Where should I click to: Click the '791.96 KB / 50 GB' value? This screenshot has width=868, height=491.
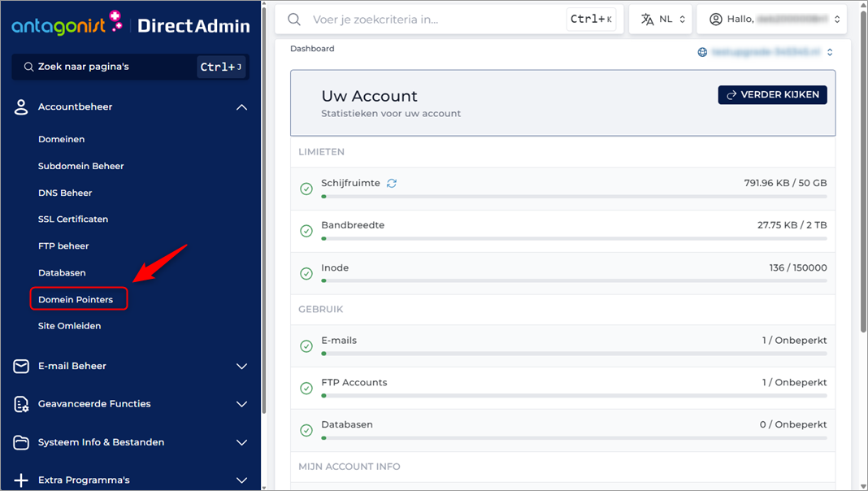[x=785, y=183]
